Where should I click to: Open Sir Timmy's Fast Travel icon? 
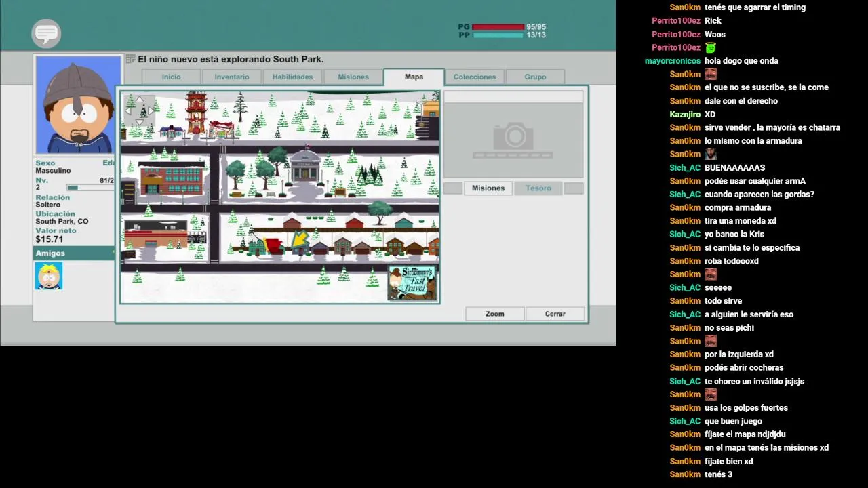(x=412, y=283)
